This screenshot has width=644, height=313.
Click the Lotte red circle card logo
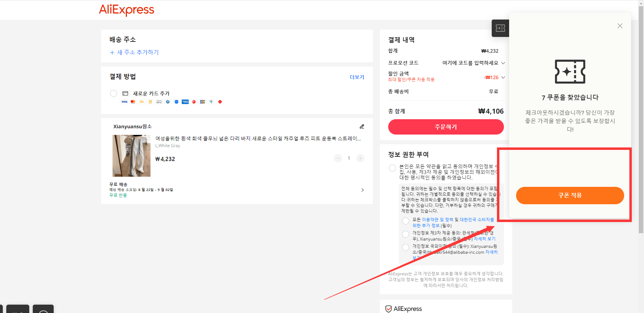pos(220,102)
